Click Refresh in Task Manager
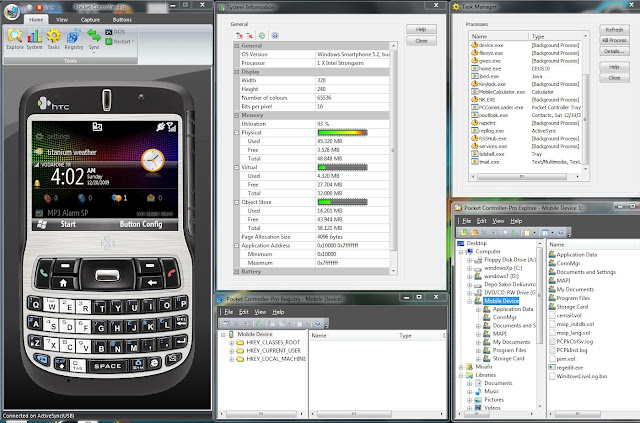Viewport: 640px width, 423px height. pyautogui.click(x=614, y=30)
